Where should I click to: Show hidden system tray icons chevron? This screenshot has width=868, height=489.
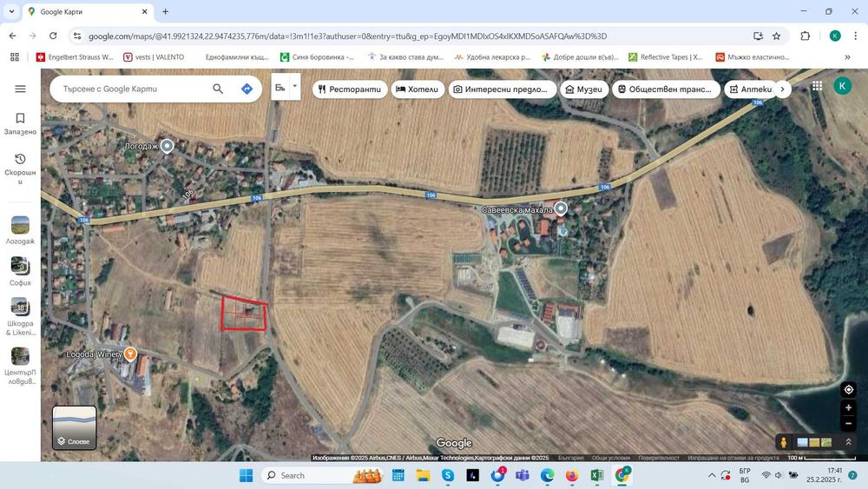tap(712, 475)
